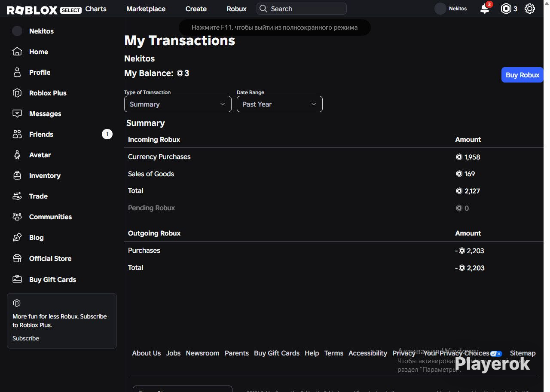Click the Buy Gift Cards footer link
This screenshot has height=392, width=550.
pyautogui.click(x=277, y=353)
